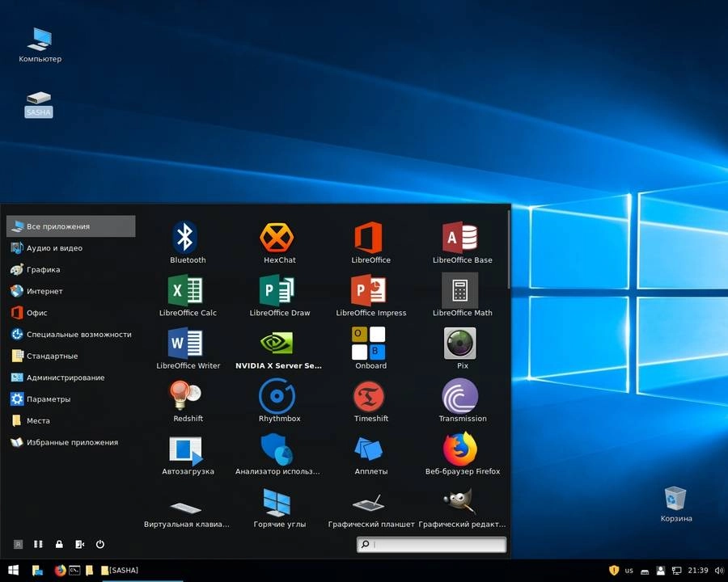
Task: Launch Firefox from the taskbar
Action: [60, 571]
